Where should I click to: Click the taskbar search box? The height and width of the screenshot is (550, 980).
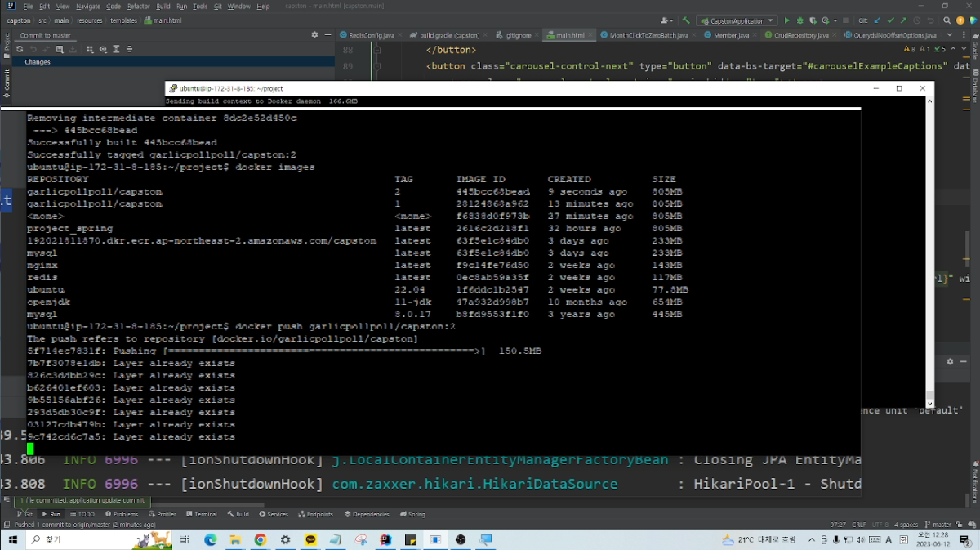(x=100, y=540)
